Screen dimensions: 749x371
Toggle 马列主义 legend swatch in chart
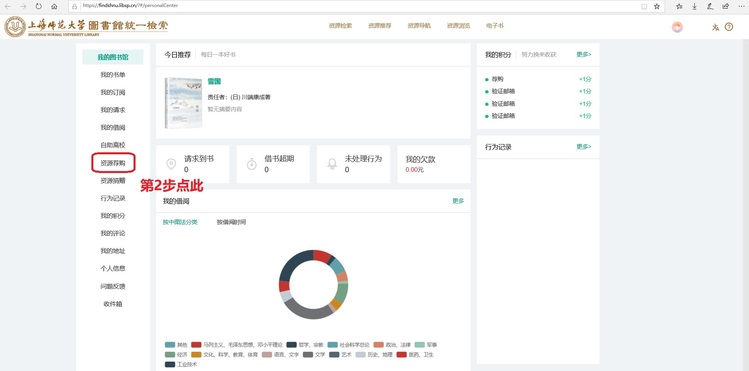196,344
